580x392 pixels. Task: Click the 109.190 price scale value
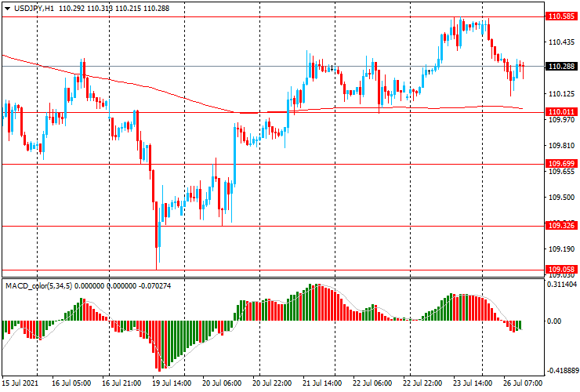561,249
